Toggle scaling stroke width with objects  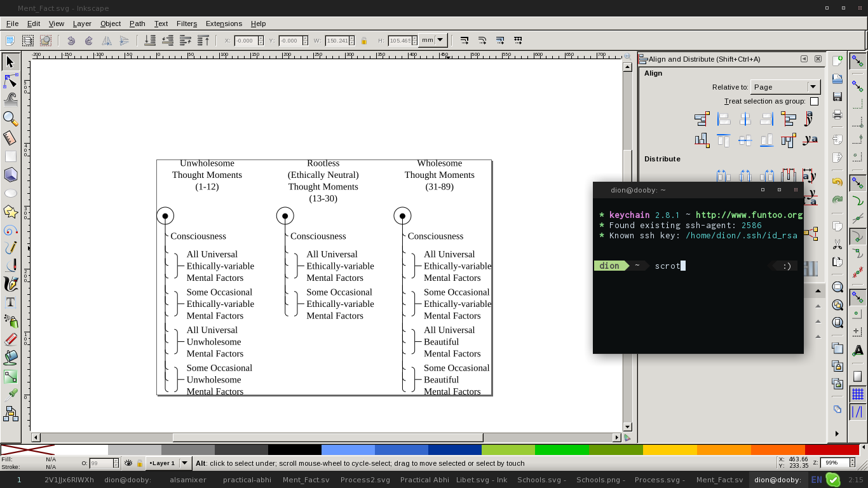[465, 40]
